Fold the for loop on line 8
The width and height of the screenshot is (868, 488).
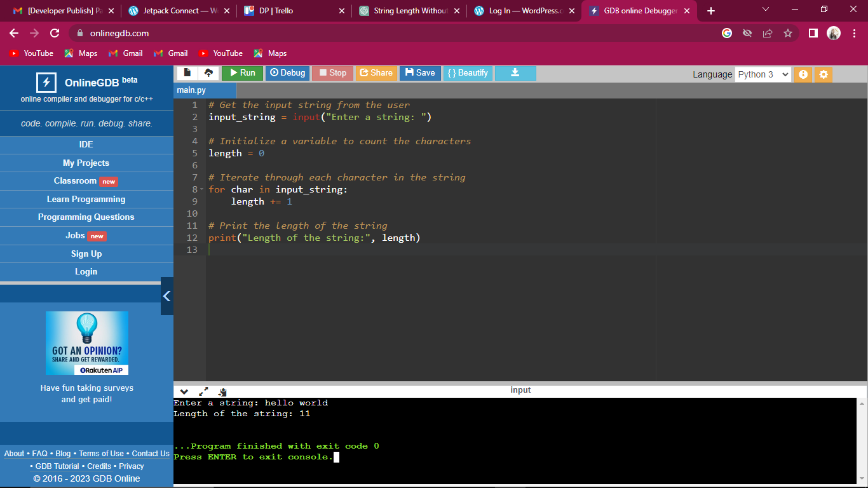[202, 189]
